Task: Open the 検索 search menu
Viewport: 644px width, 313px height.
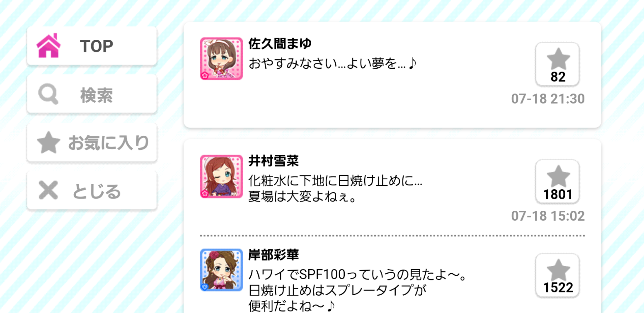Action: pos(92,94)
